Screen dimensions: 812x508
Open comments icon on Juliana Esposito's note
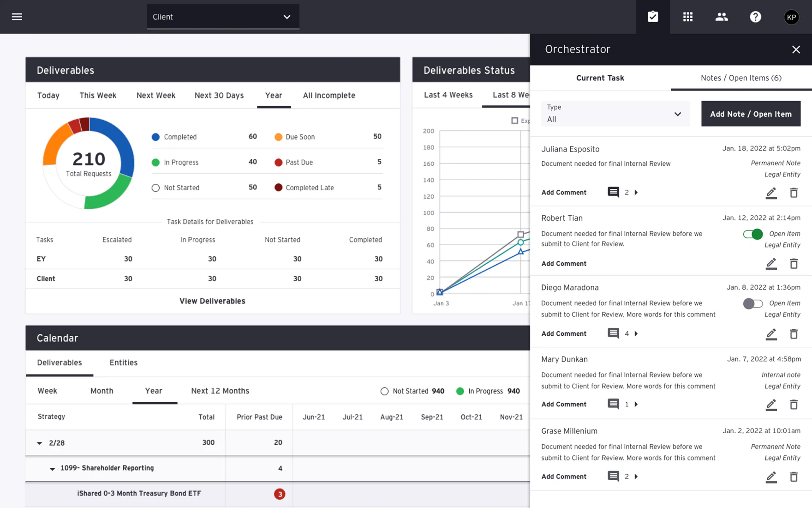click(613, 192)
